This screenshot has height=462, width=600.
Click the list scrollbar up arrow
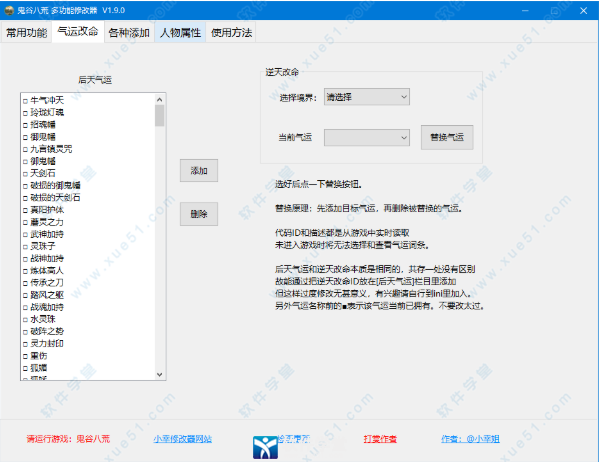tap(159, 98)
